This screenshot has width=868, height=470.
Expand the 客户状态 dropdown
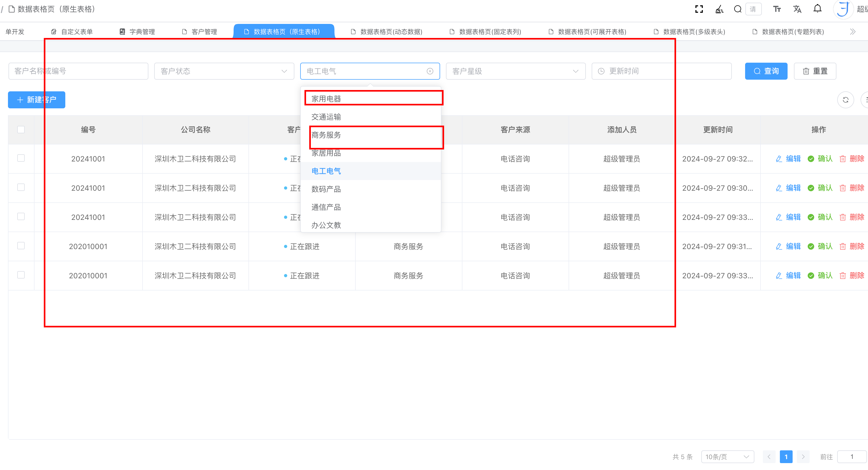pos(224,71)
